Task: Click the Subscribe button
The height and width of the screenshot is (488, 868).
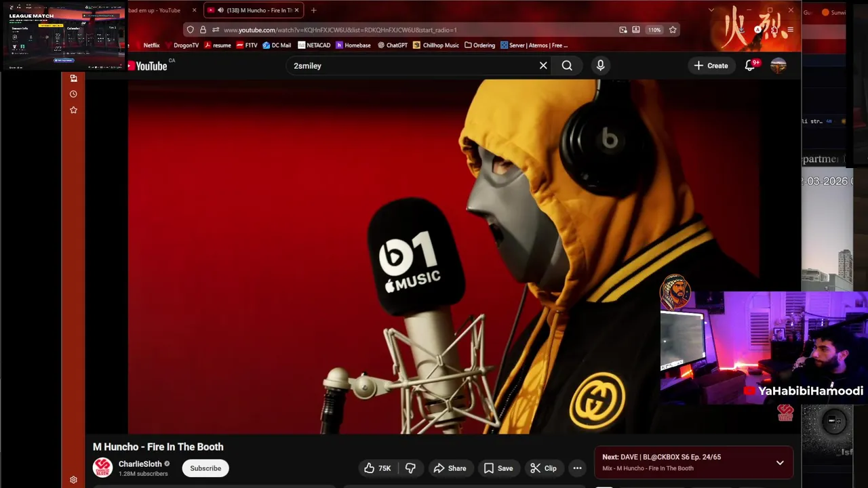Action: coord(205,468)
